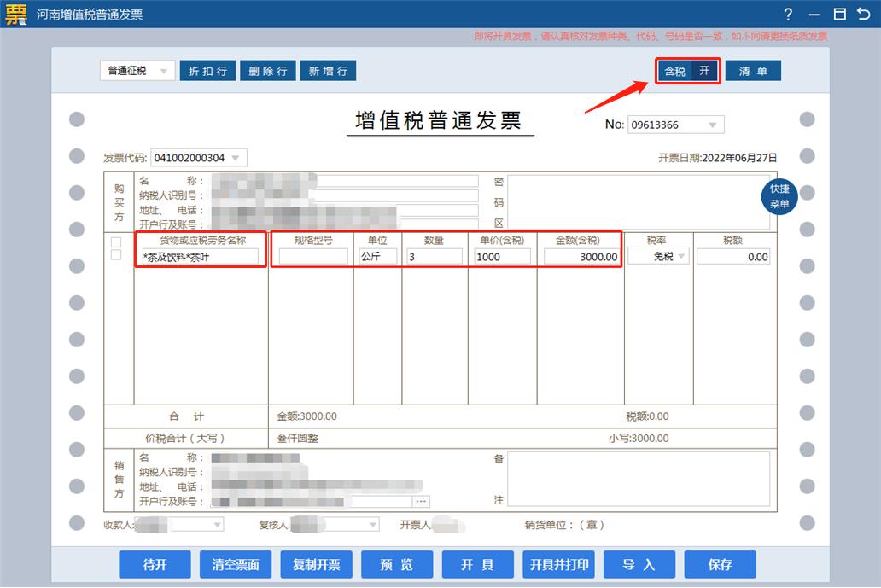This screenshot has height=588, width=881.
Task: Expand the invoice number 09613366 dropdown
Action: pyautogui.click(x=714, y=125)
